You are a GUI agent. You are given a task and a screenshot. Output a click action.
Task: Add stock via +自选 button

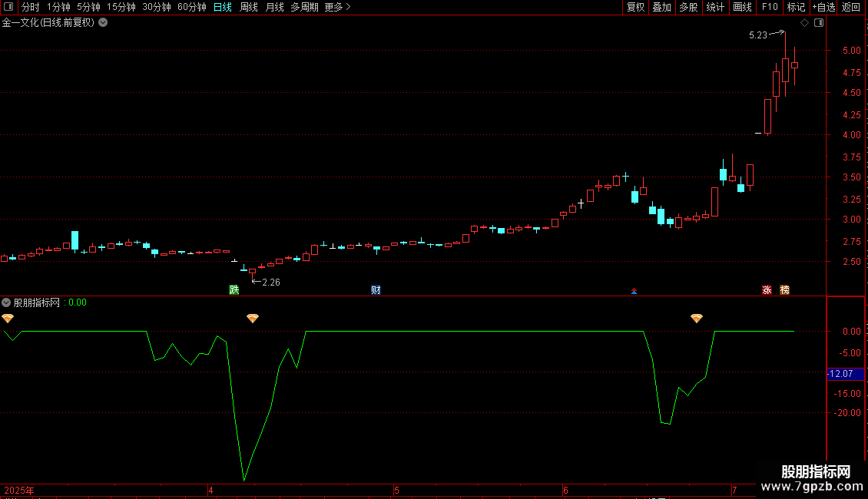click(x=823, y=7)
